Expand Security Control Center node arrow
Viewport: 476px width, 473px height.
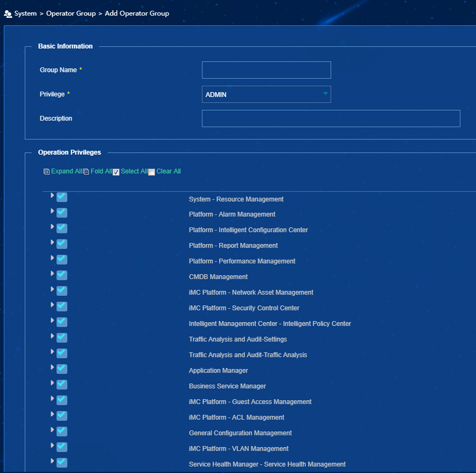pyautogui.click(x=52, y=305)
